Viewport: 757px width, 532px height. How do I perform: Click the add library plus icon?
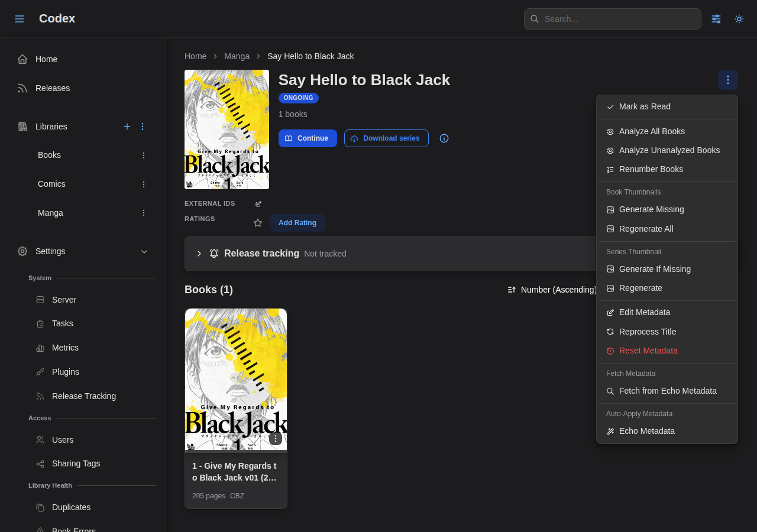[x=127, y=126]
